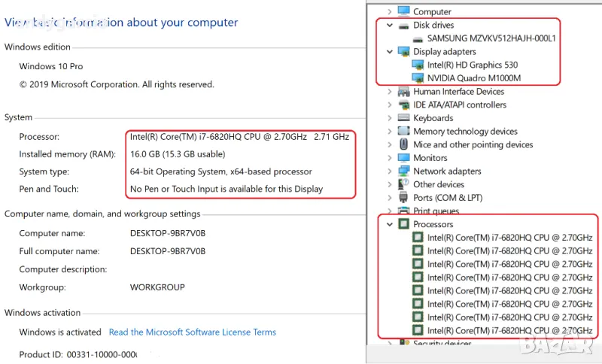This screenshot has width=602, height=364.
Task: Click the Keyboards device icon
Action: [x=403, y=118]
